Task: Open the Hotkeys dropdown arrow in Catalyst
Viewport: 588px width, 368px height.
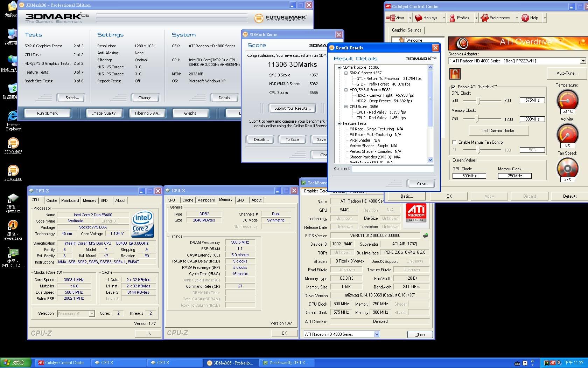Action: (444, 18)
